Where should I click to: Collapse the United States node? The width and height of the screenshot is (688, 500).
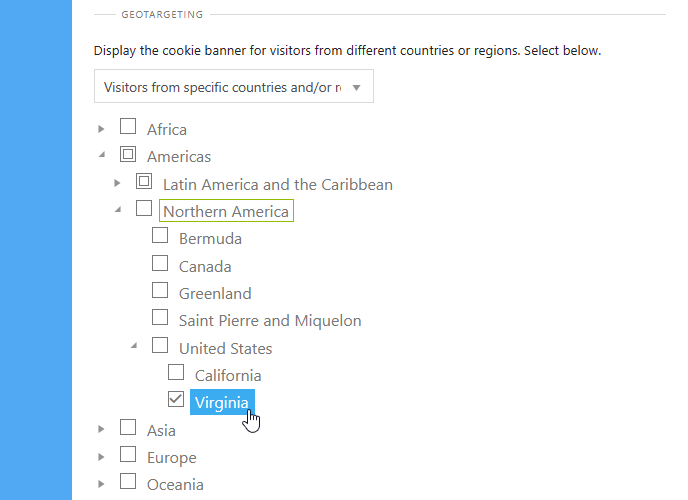click(x=134, y=346)
